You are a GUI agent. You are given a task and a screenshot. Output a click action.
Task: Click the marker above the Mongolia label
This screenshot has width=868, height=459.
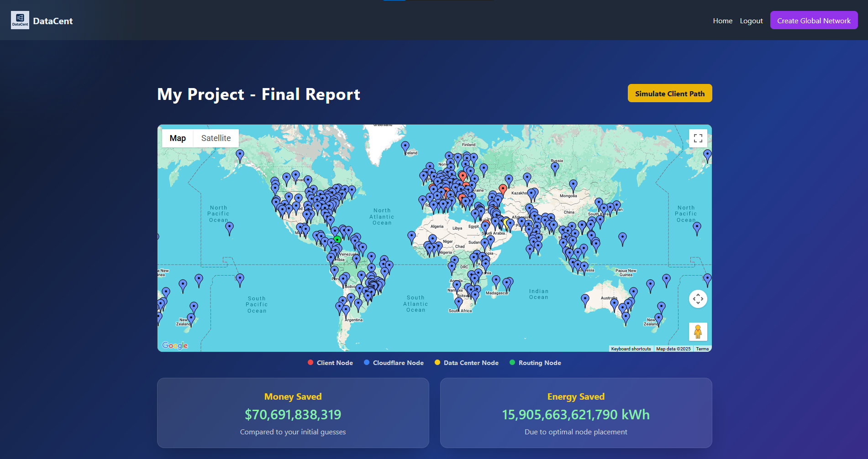pyautogui.click(x=573, y=186)
